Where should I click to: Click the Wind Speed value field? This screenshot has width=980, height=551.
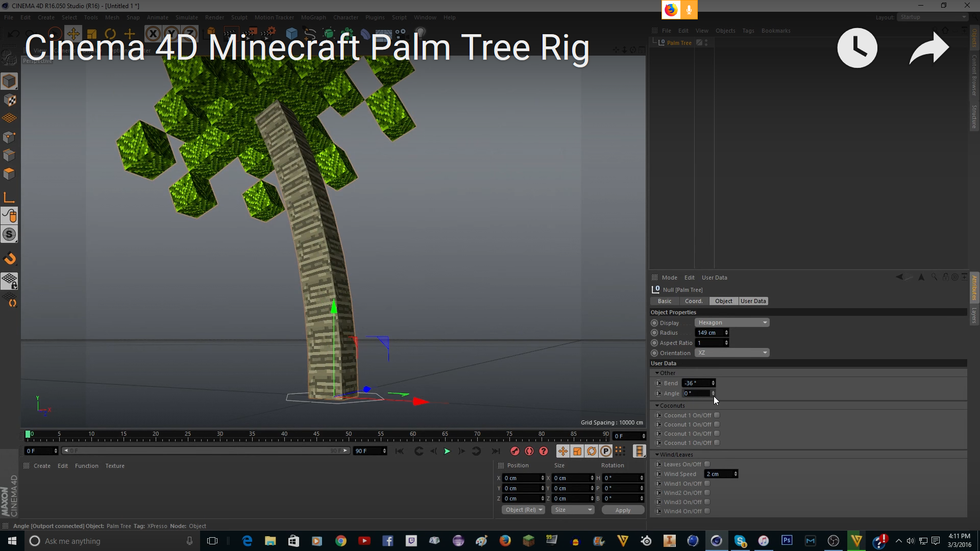pyautogui.click(x=719, y=474)
